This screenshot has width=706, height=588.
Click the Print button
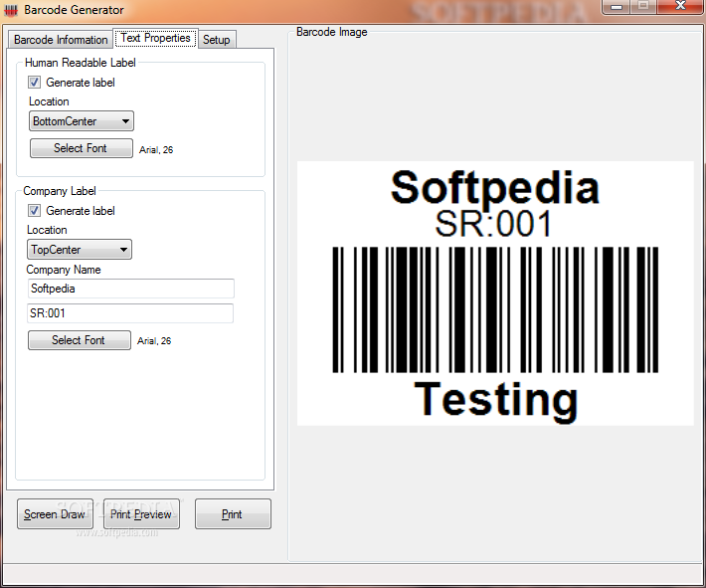point(233,514)
